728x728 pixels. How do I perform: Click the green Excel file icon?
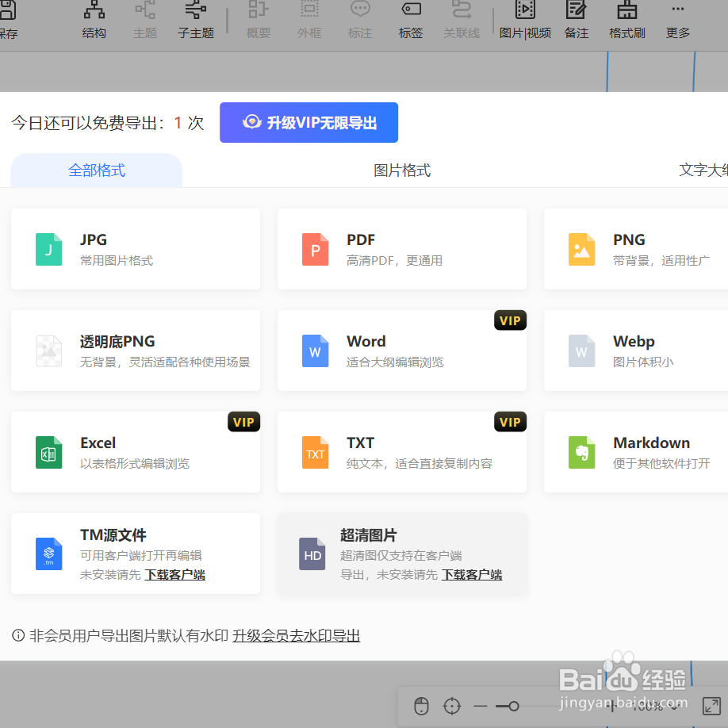tap(48, 453)
